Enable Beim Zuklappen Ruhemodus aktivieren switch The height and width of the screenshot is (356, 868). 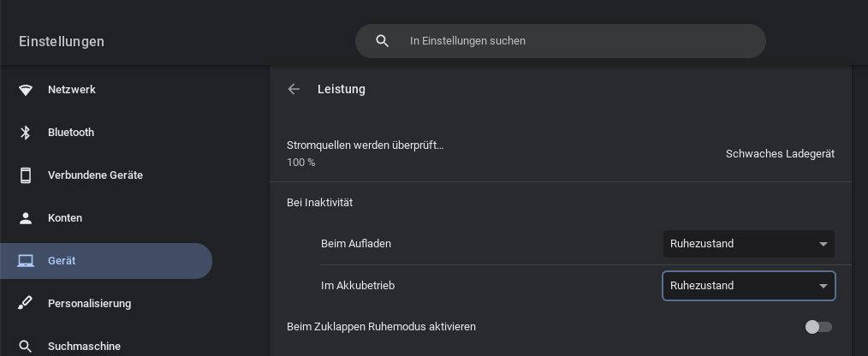coord(818,327)
